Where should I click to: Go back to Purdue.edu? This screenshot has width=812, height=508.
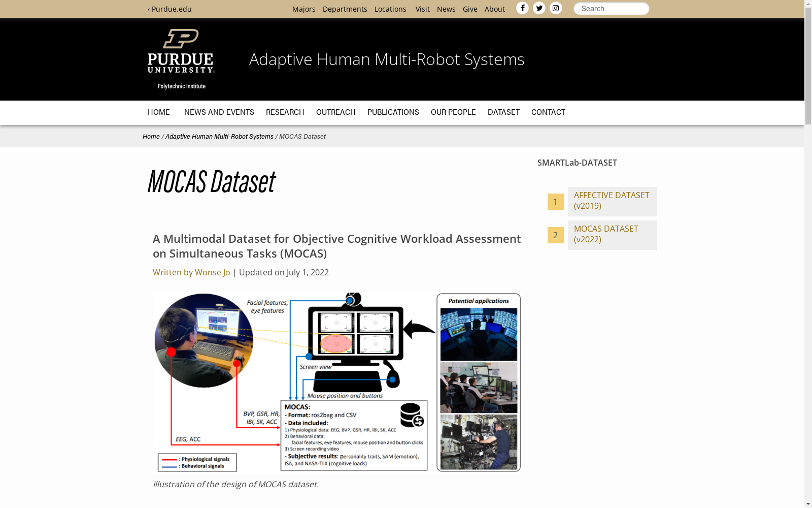(x=170, y=9)
